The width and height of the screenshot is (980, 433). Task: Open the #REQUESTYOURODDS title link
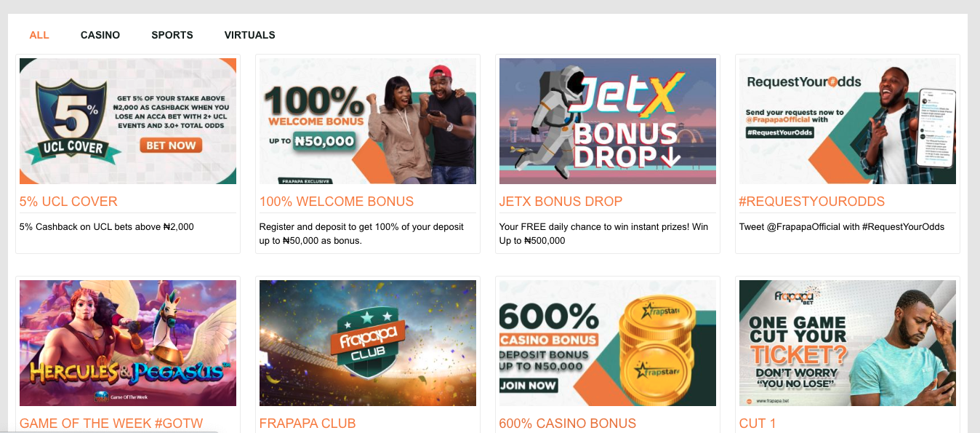pos(812,202)
